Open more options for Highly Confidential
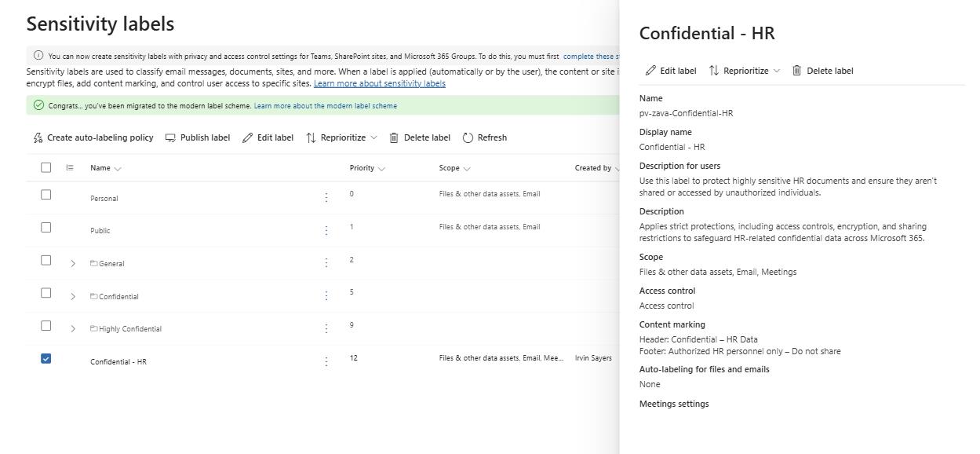 326,328
